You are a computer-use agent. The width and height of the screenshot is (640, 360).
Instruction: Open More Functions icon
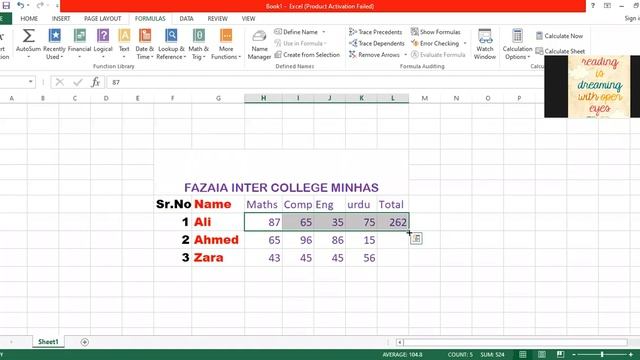coord(226,36)
